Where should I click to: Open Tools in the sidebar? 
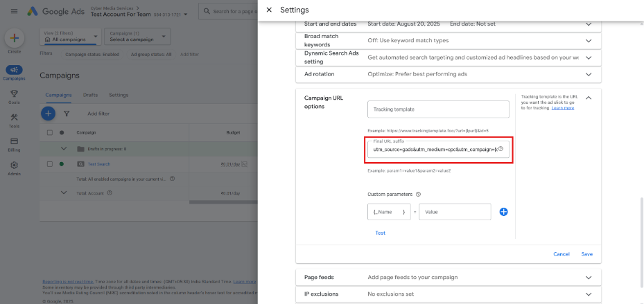(14, 120)
